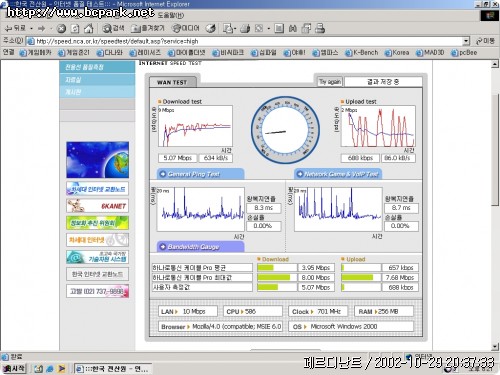Click the 5.07 Mbps download result box
The width and height of the screenshot is (500, 375).
[177, 158]
